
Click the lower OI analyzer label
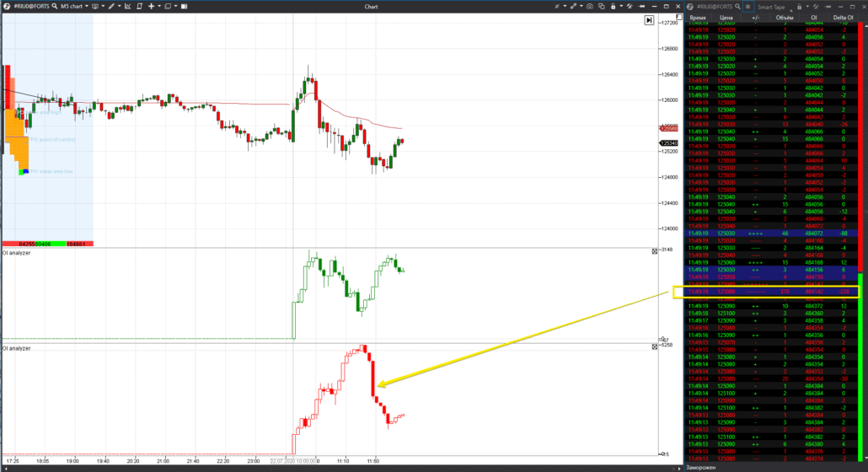click(x=16, y=348)
